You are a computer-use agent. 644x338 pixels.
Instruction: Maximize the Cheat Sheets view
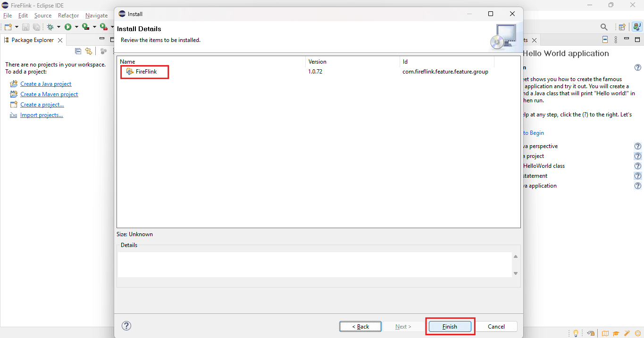(637, 40)
